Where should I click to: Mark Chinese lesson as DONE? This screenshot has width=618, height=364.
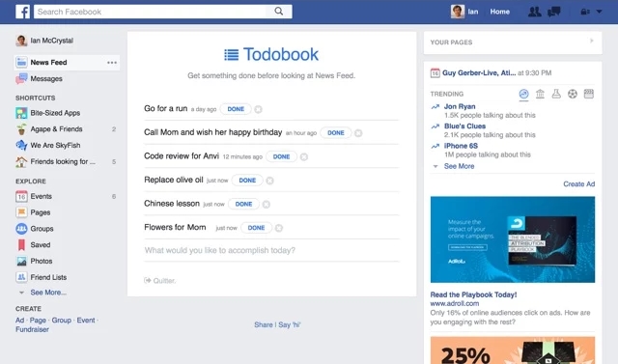click(243, 204)
